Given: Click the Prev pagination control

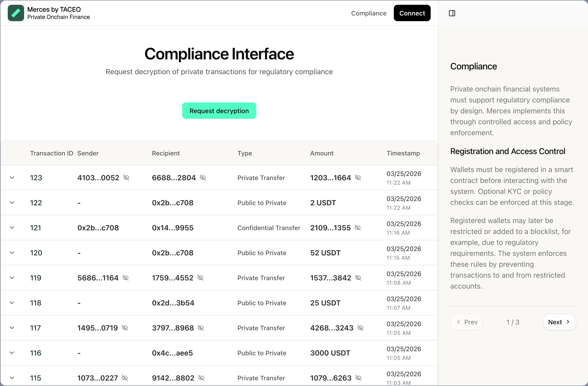Looking at the screenshot, I should click(466, 322).
